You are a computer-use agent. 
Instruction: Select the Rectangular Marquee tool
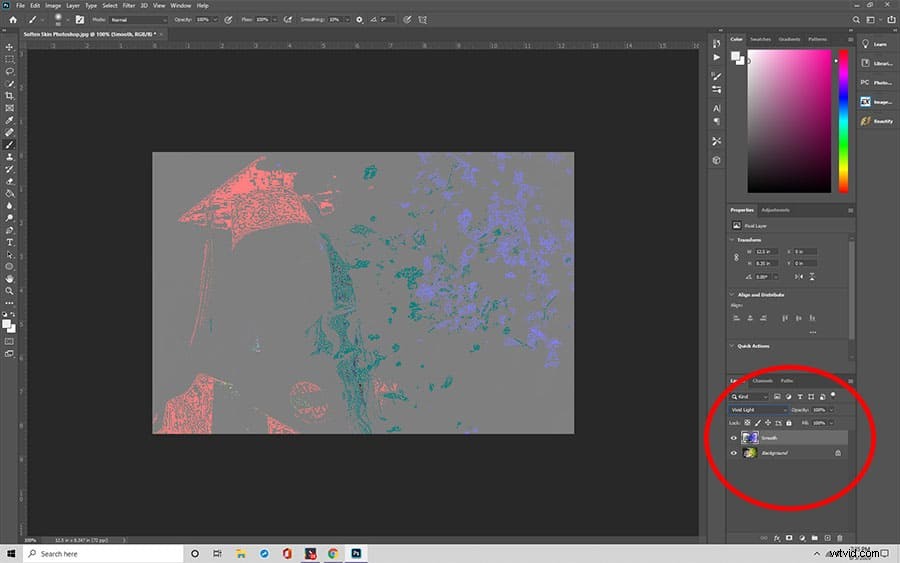click(9, 59)
